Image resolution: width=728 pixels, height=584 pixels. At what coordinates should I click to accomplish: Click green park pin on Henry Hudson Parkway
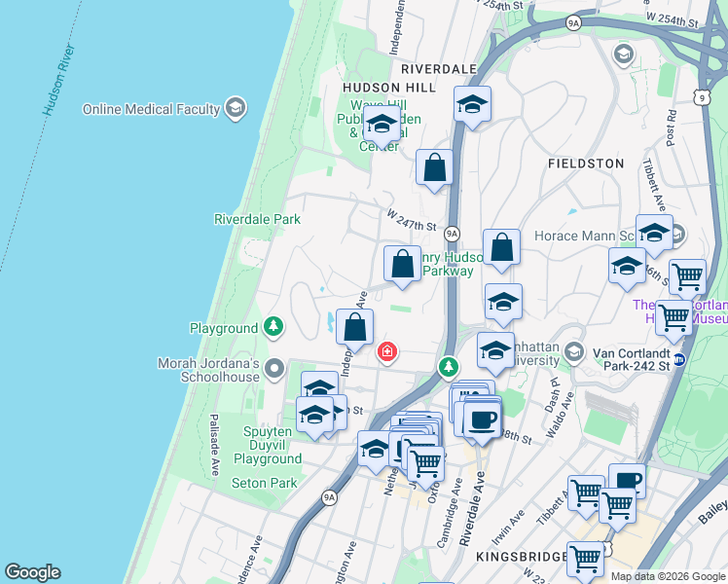coord(448,368)
